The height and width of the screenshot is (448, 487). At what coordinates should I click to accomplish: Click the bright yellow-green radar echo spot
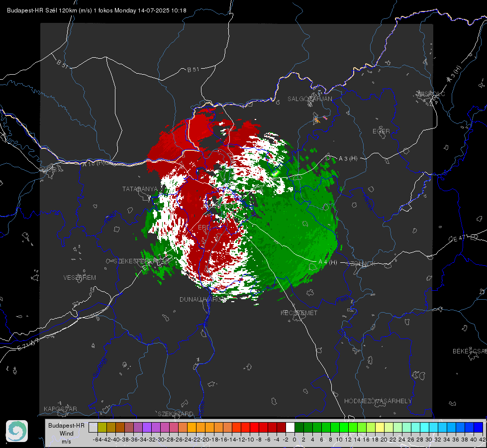[x=275, y=174]
